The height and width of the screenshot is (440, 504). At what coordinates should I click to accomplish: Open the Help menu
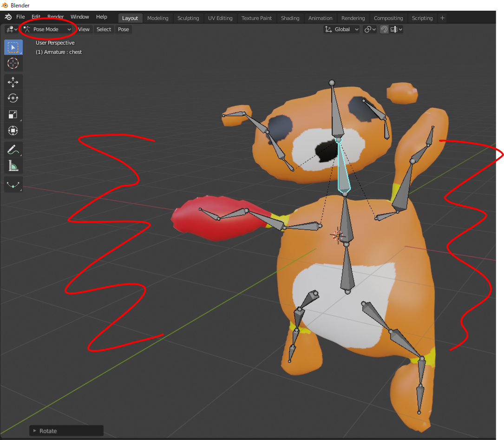point(102,17)
